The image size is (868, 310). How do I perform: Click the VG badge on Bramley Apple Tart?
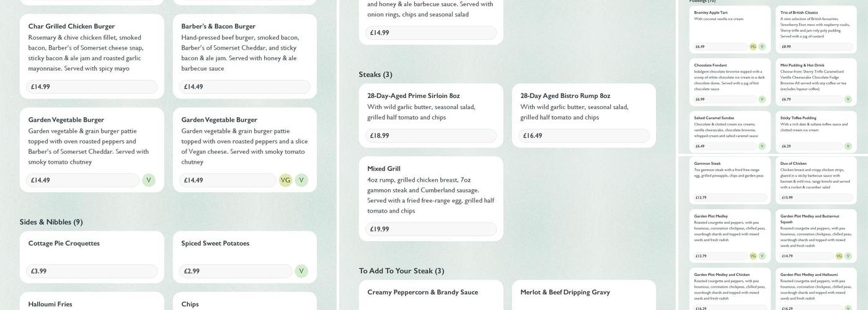pos(753,46)
